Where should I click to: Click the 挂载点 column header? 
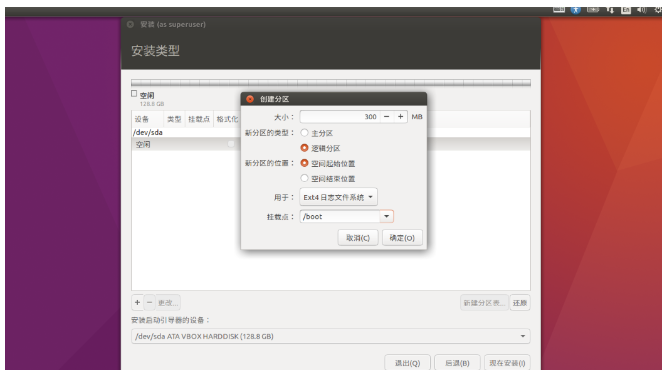199,119
